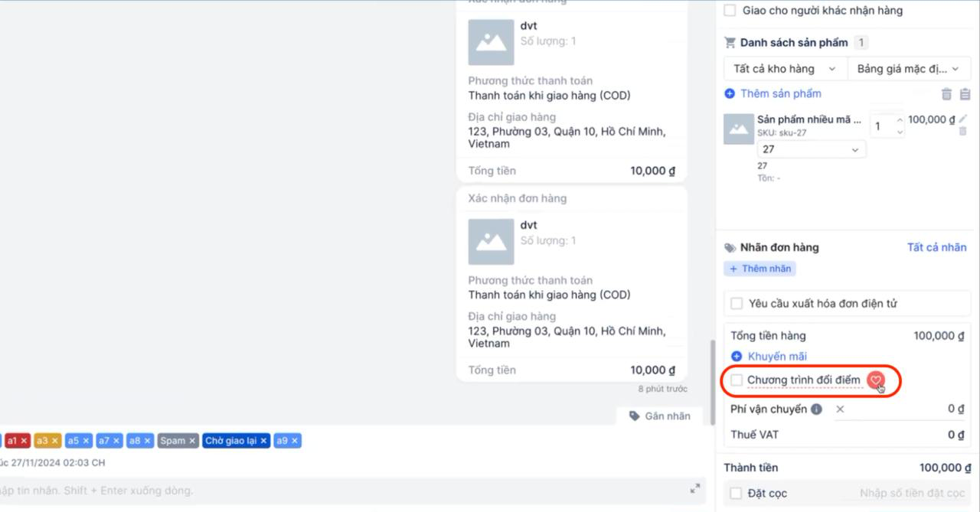Remove the a8 tag with its x
980x512 pixels.
(x=147, y=441)
